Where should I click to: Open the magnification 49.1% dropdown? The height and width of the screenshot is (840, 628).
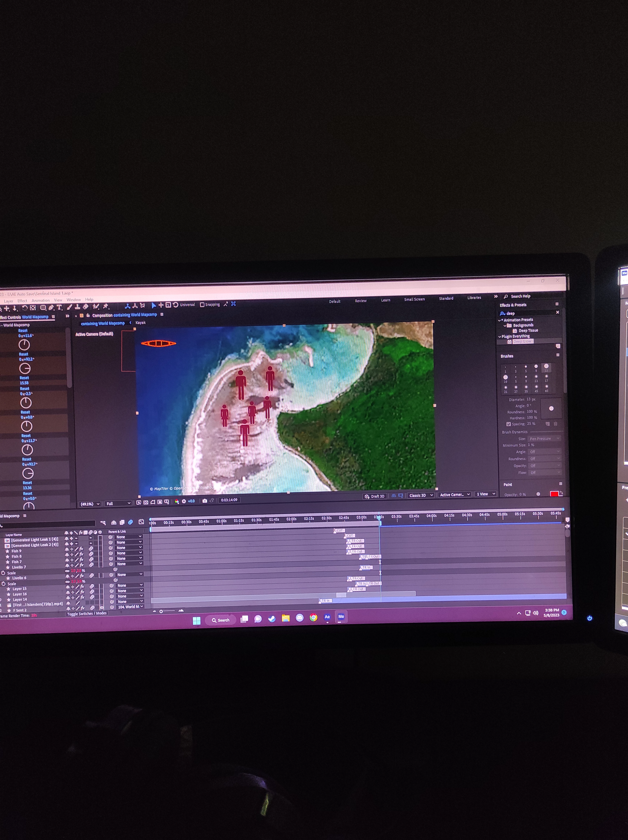(x=90, y=504)
